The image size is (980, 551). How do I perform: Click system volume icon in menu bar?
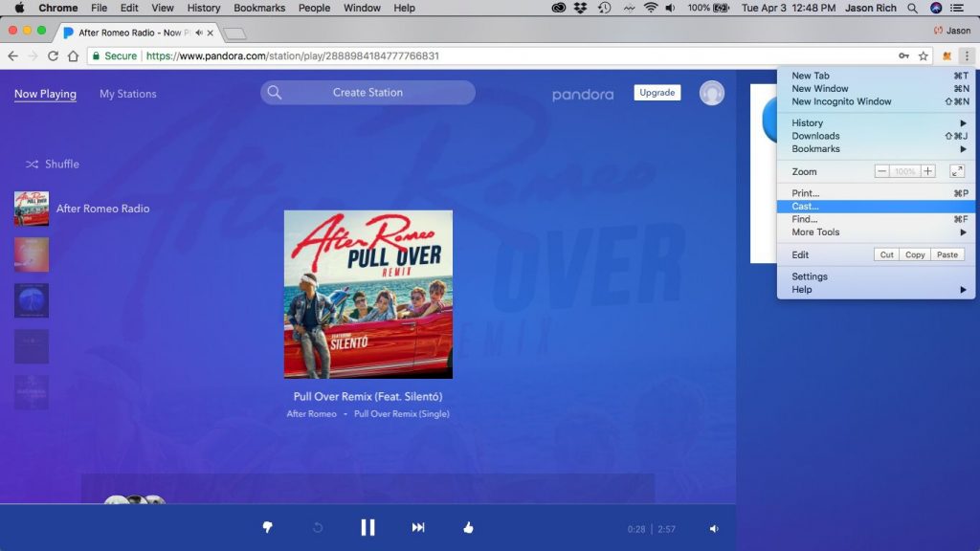coord(671,8)
